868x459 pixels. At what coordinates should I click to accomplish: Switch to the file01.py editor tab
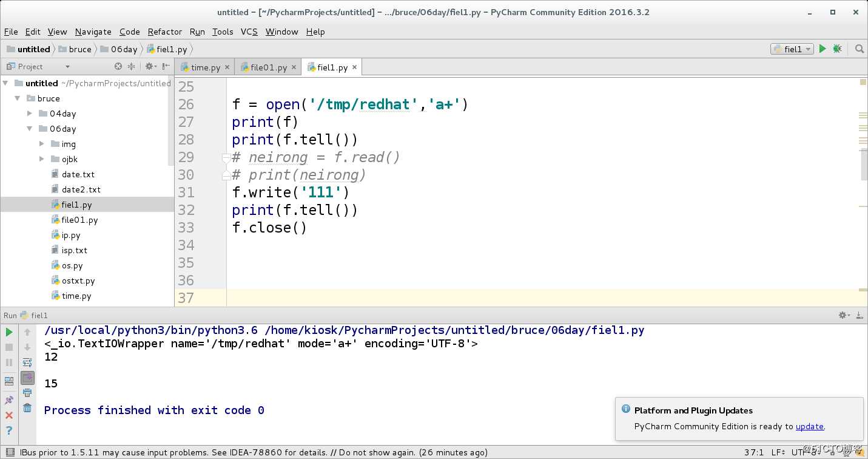[269, 67]
